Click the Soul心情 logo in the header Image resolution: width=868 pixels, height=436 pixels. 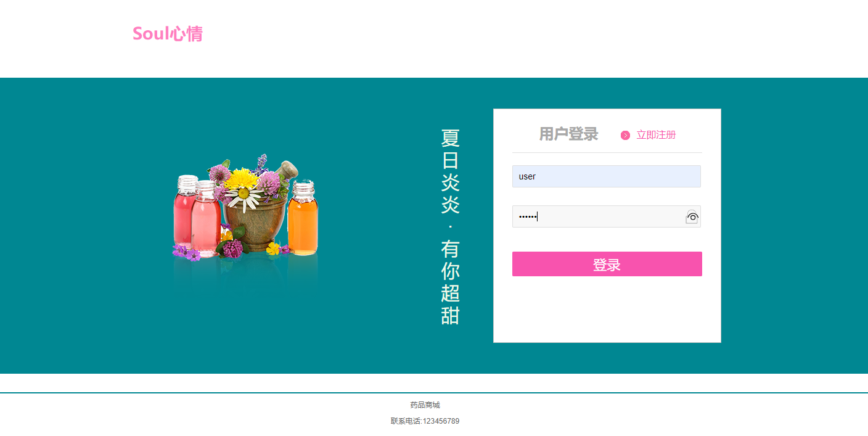pos(168,34)
